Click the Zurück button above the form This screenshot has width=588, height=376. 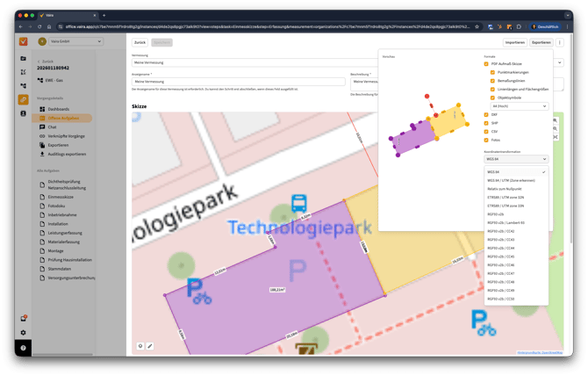coord(140,42)
